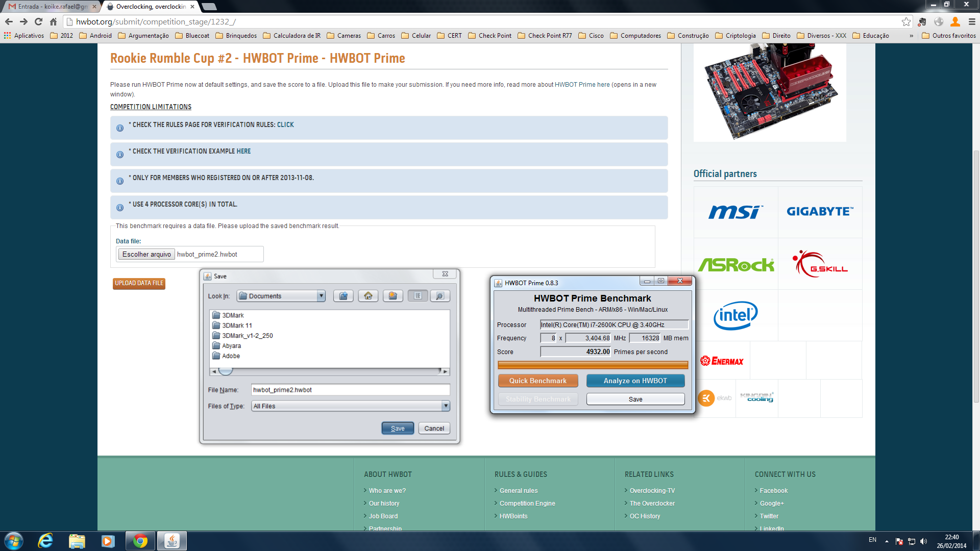
Task: Open the Windows Start orb
Action: tap(14, 541)
